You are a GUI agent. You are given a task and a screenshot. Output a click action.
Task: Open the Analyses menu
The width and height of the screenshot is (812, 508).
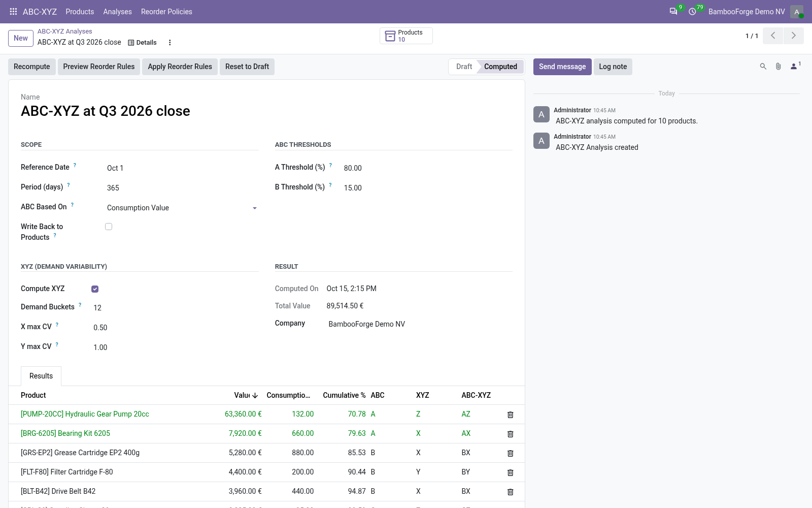pos(117,11)
